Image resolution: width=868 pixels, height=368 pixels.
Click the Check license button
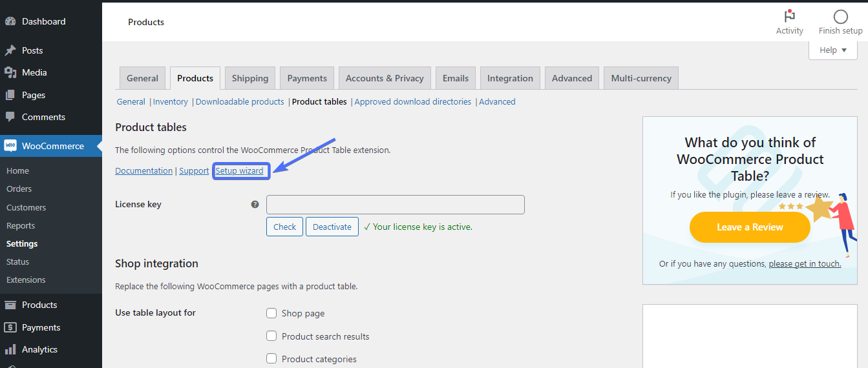click(x=284, y=227)
